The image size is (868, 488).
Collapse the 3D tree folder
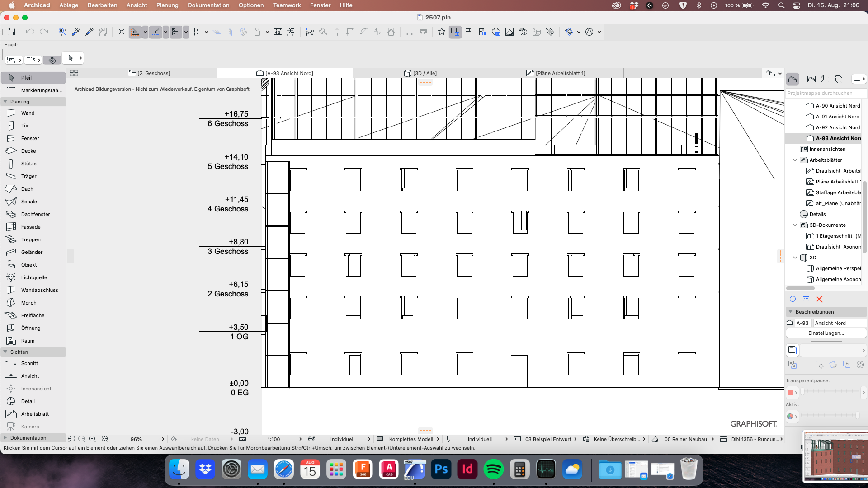coord(795,258)
